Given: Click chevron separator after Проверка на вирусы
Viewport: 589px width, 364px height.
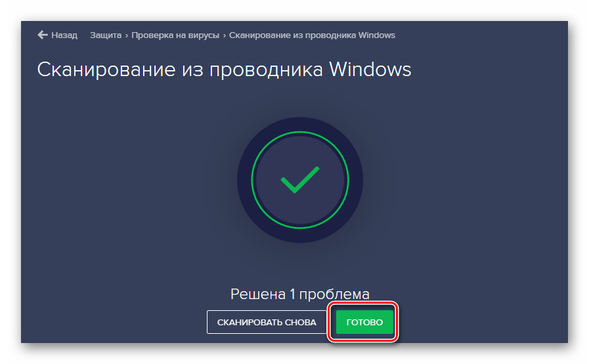Looking at the screenshot, I should 225,35.
